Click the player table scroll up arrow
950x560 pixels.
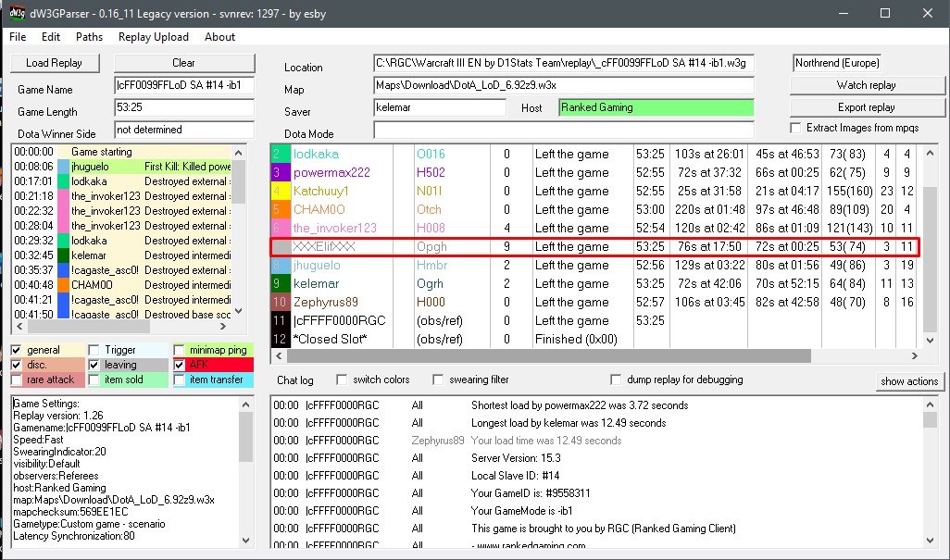[x=930, y=153]
